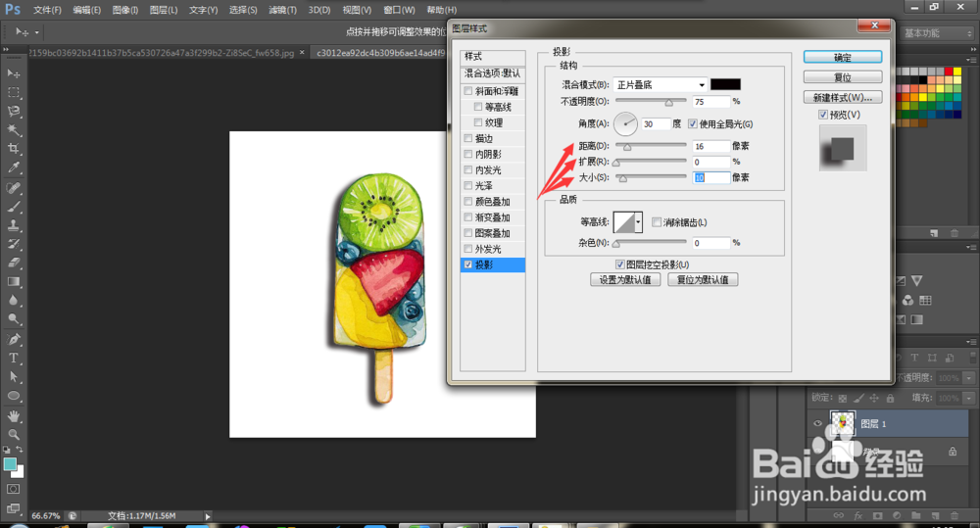
Task: Open layer 填充 dropdown arrow
Action: pos(969,398)
